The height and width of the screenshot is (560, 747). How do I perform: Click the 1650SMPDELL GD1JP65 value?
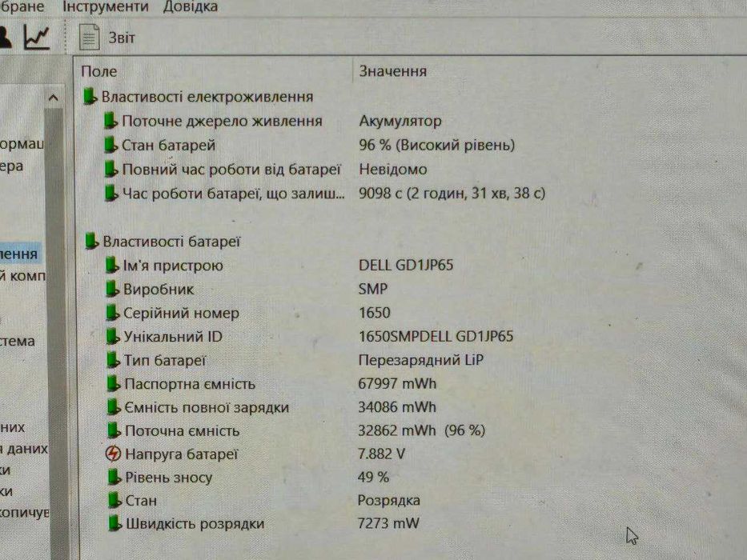pos(436,336)
